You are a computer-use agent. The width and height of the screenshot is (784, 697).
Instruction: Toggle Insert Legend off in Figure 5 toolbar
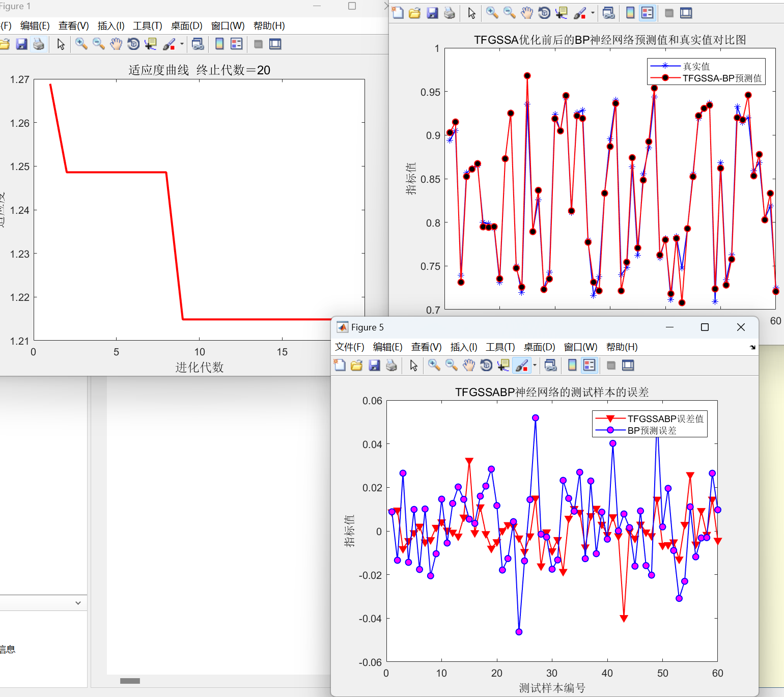589,365
